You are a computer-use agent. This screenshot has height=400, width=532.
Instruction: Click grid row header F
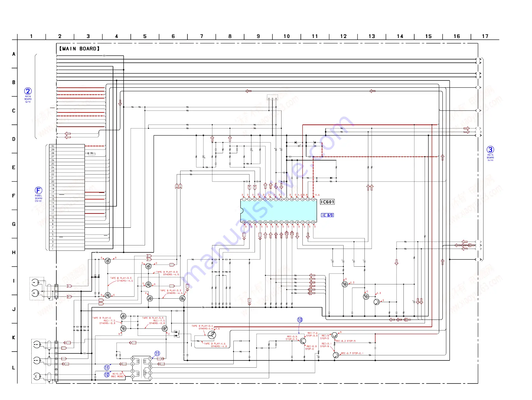coord(14,196)
